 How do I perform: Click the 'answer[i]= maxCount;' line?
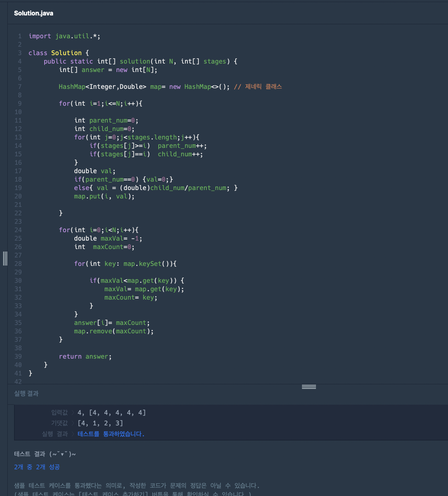pyautogui.click(x=112, y=323)
